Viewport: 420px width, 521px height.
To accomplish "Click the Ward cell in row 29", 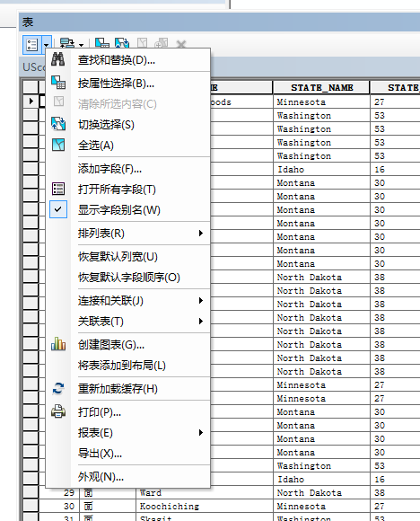I will [x=205, y=493].
